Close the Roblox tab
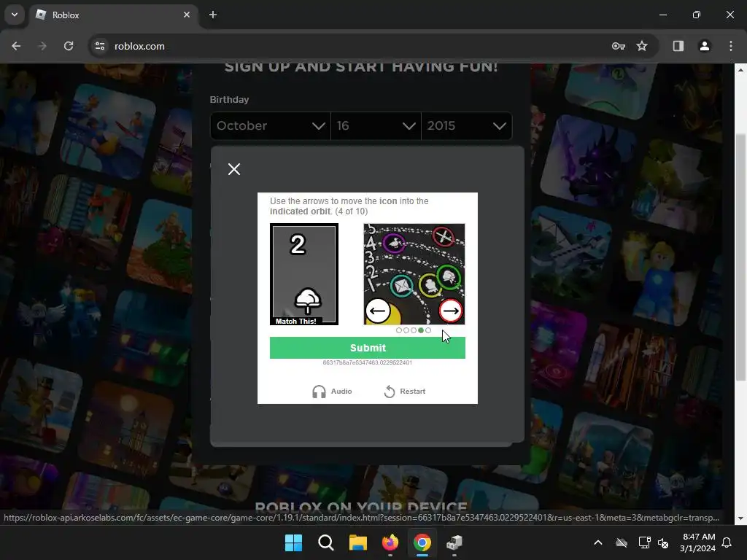 point(187,15)
